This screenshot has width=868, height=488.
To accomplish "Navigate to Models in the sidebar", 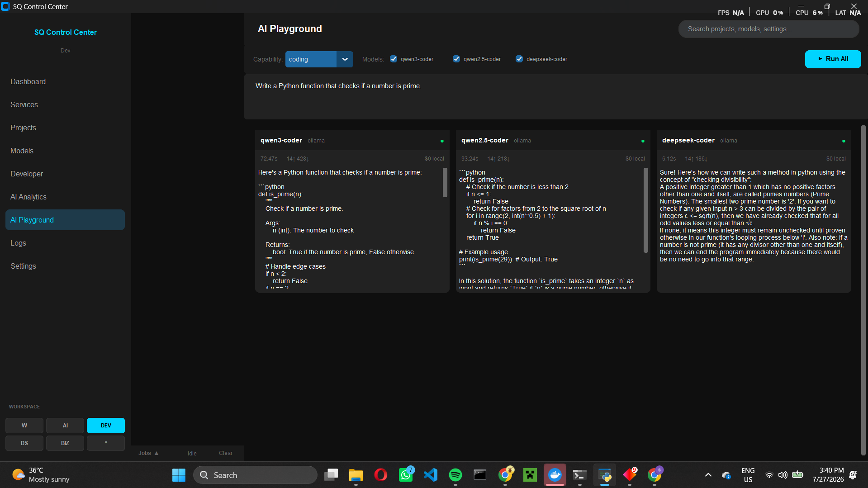I will pyautogui.click(x=65, y=151).
